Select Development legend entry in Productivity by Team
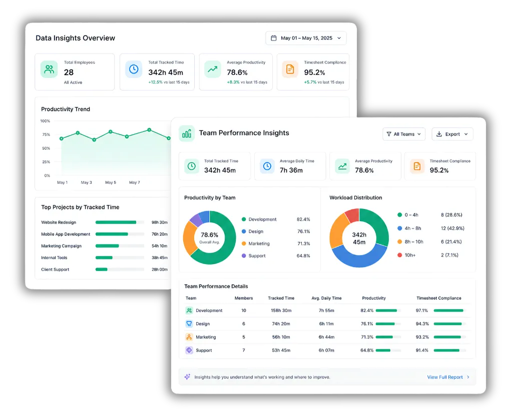Viewport: 514px width, 420px height. click(x=259, y=219)
